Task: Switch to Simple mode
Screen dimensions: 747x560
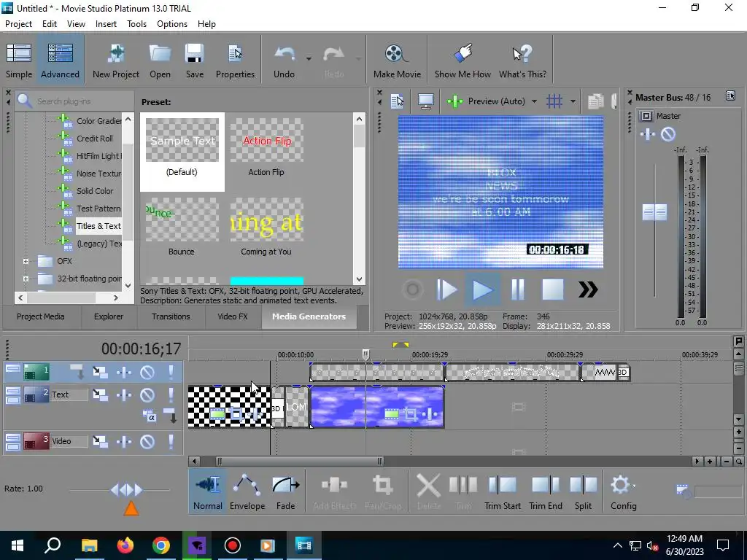Action: [x=19, y=61]
